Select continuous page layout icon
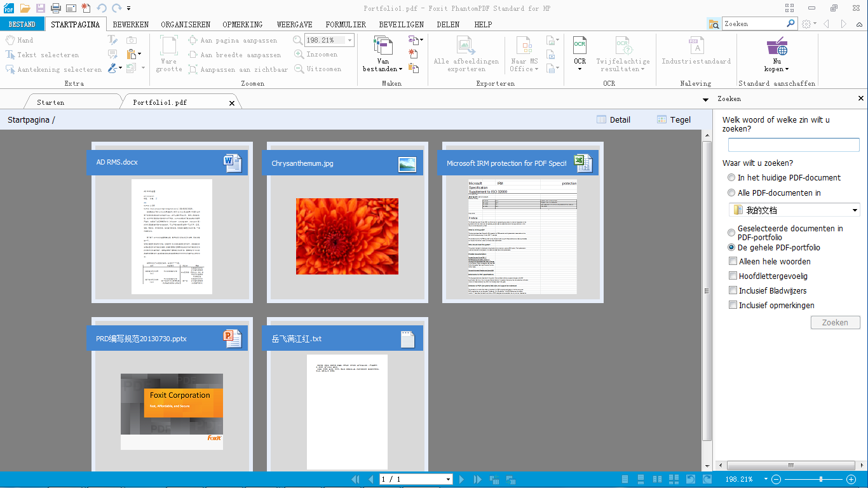868x488 pixels. 641,480
